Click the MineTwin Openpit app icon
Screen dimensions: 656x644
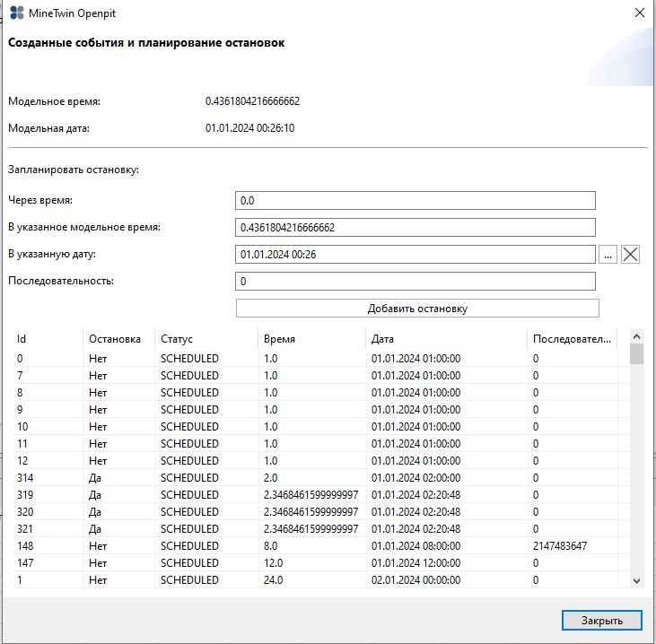(17, 13)
